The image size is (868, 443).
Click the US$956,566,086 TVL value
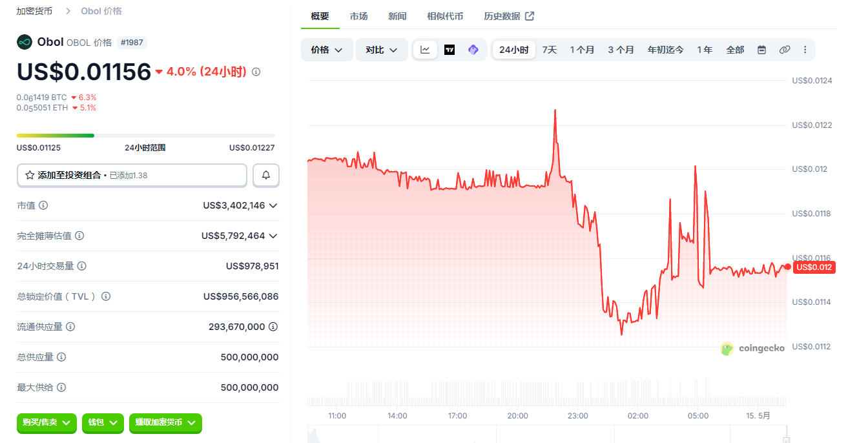(x=241, y=296)
